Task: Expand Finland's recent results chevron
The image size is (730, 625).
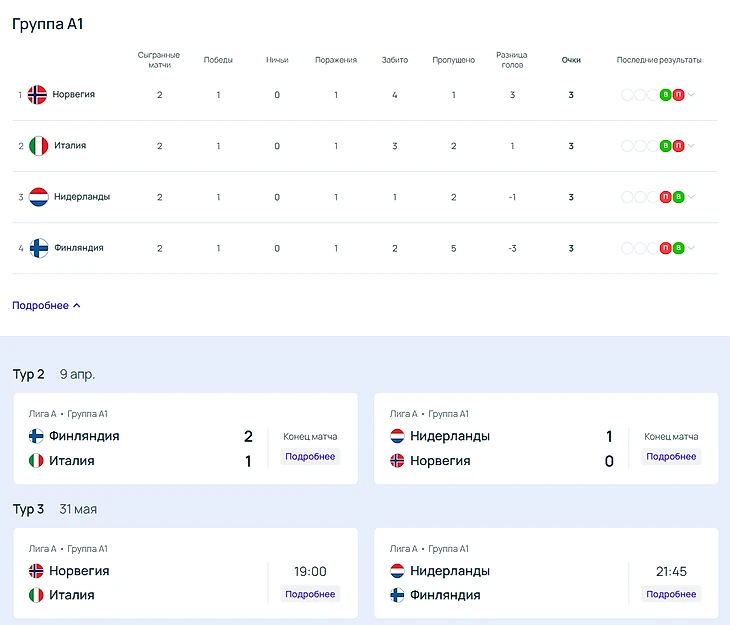Action: pyautogui.click(x=691, y=248)
